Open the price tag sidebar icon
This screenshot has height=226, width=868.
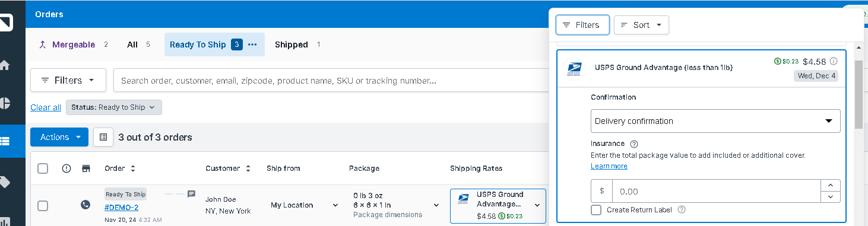(4, 182)
